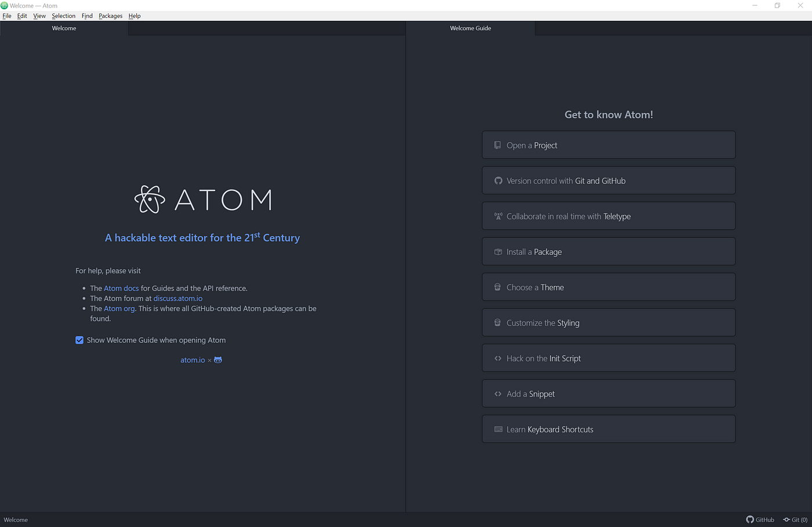Switch to the Welcome tab
Image resolution: width=812 pixels, height=527 pixels.
tap(64, 28)
